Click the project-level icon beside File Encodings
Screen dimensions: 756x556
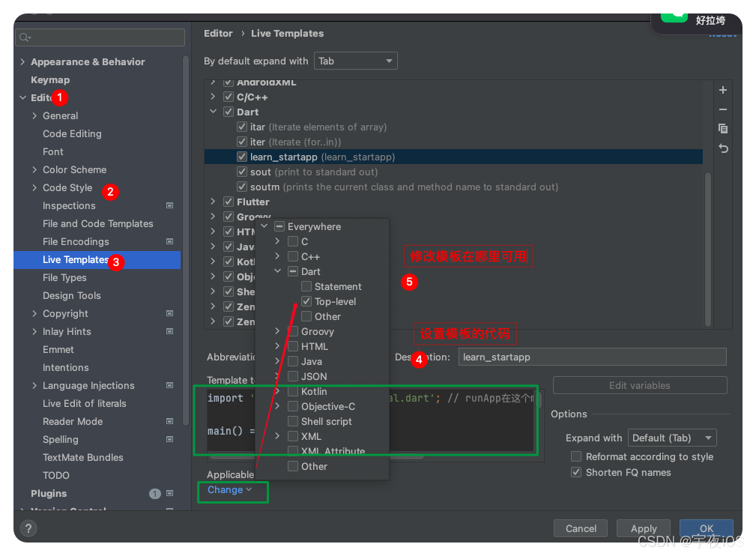pyautogui.click(x=170, y=241)
